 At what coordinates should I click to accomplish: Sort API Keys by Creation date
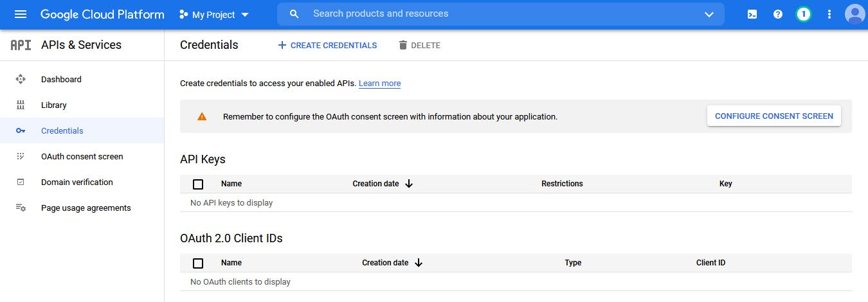click(375, 184)
